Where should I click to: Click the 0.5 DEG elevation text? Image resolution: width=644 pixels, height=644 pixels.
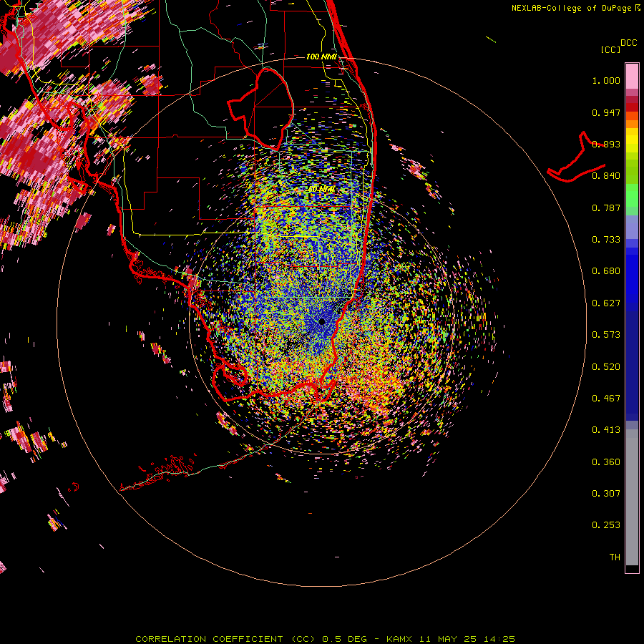[344, 639]
